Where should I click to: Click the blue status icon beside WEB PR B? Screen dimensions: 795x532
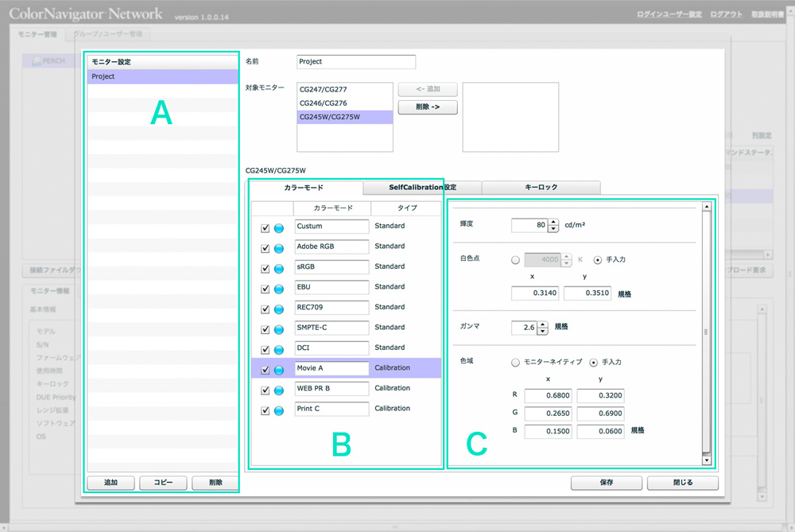[279, 390]
